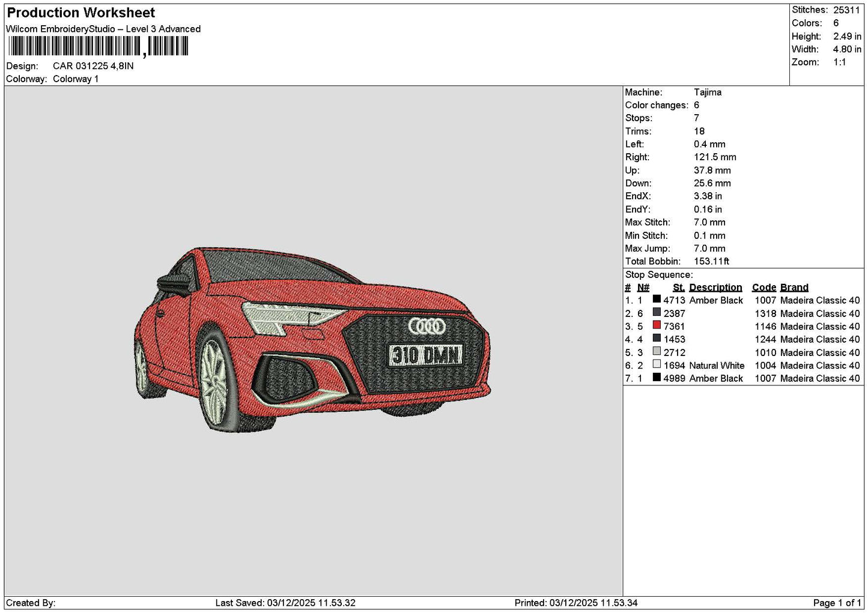The width and height of the screenshot is (868, 613).
Task: Click the '310 DMN' license plate on the car
Action: point(426,355)
